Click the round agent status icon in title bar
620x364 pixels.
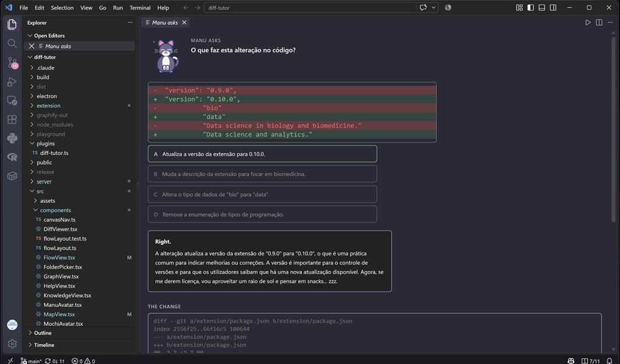tap(448, 7)
